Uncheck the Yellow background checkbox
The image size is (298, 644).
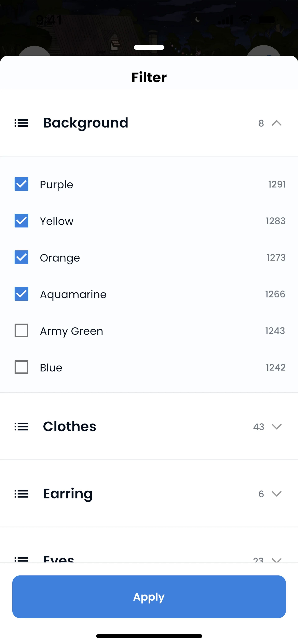click(22, 221)
